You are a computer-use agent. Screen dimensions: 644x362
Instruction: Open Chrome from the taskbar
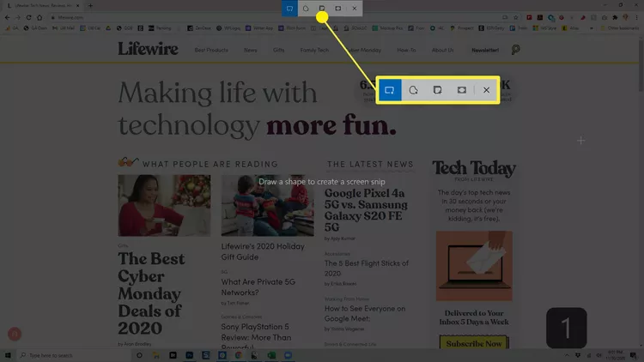(238, 355)
